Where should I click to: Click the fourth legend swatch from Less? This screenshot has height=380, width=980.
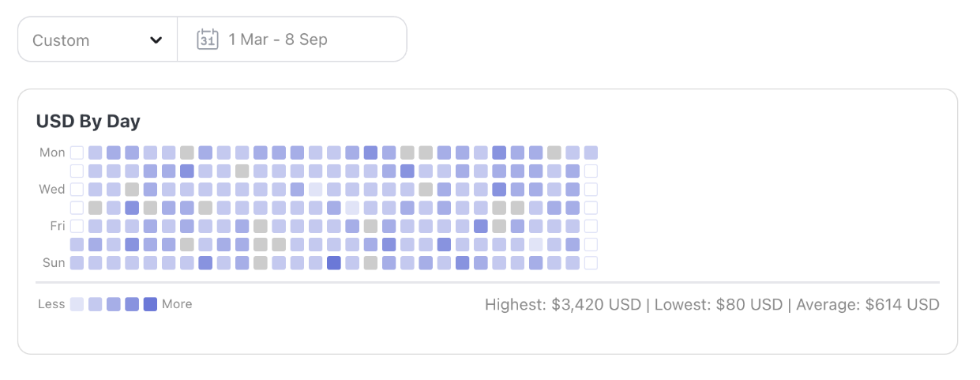pyautogui.click(x=132, y=304)
